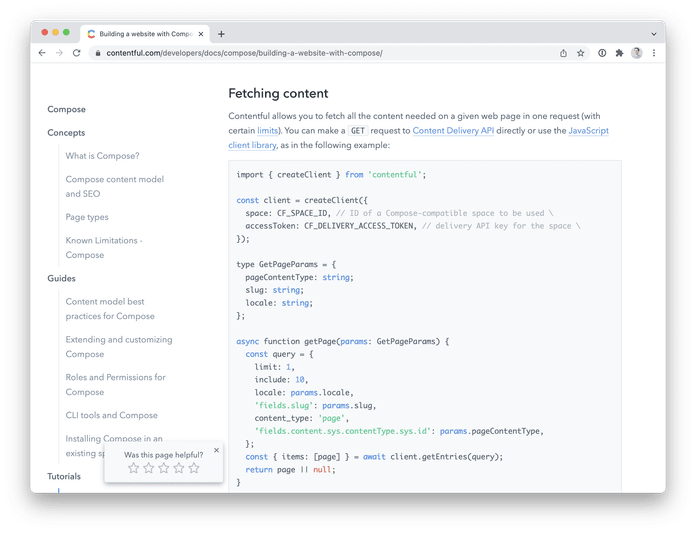Screen dimensions: 696x533
Task: Click the browser back arrow
Action: pos(42,53)
